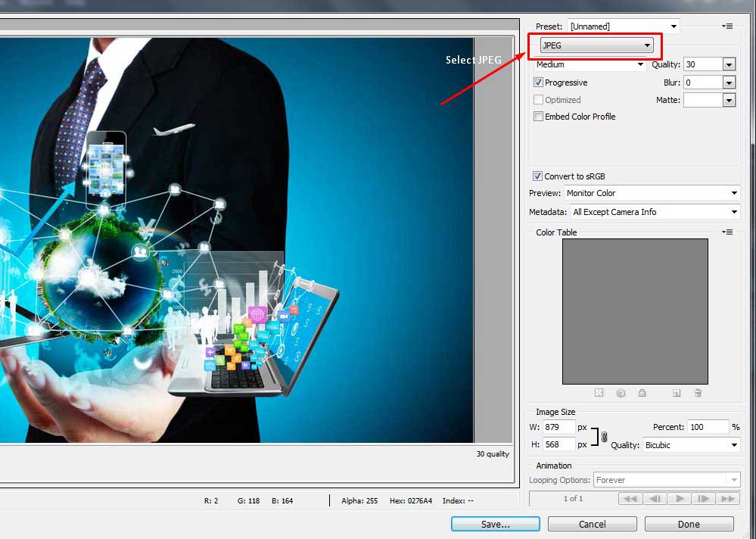Click the Index: -- readout
Viewport: 756px width, 539px height.
coord(458,501)
